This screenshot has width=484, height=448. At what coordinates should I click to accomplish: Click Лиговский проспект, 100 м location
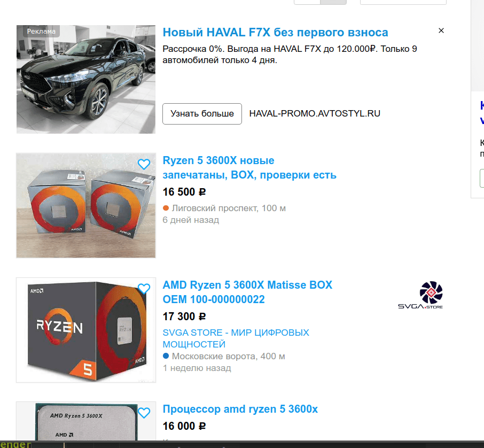[224, 208]
